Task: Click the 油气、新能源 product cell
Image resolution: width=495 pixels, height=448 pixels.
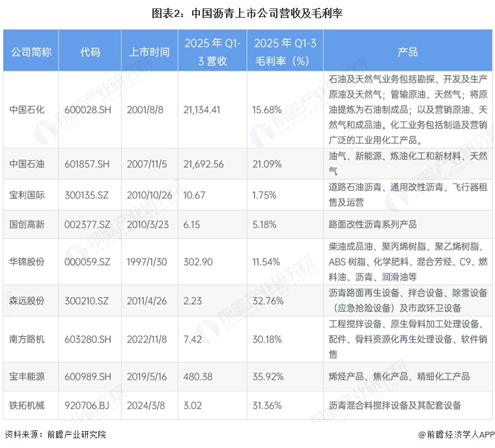Action: [x=408, y=163]
